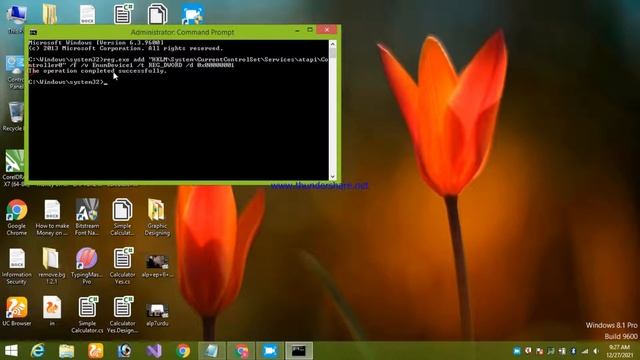Click the last C:\Windows\system32> prompt line
The width and height of the screenshot is (640, 360).
pos(68,82)
